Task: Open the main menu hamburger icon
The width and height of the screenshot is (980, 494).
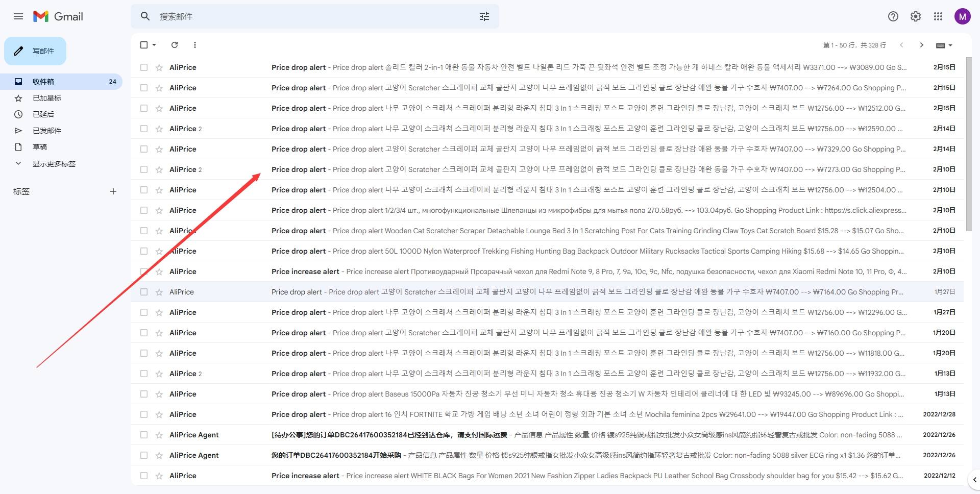Action: click(x=18, y=16)
